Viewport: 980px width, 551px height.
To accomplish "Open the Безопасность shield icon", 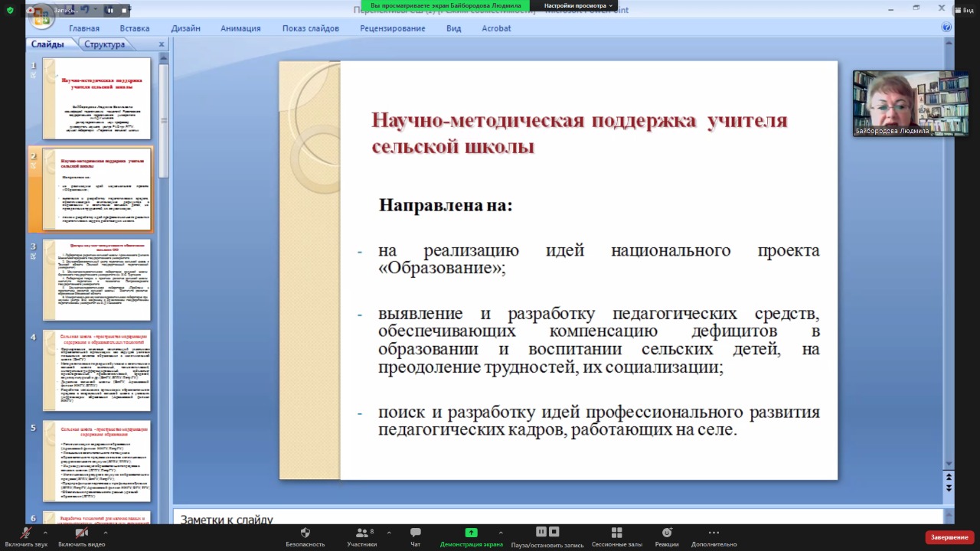I will 305,533.
